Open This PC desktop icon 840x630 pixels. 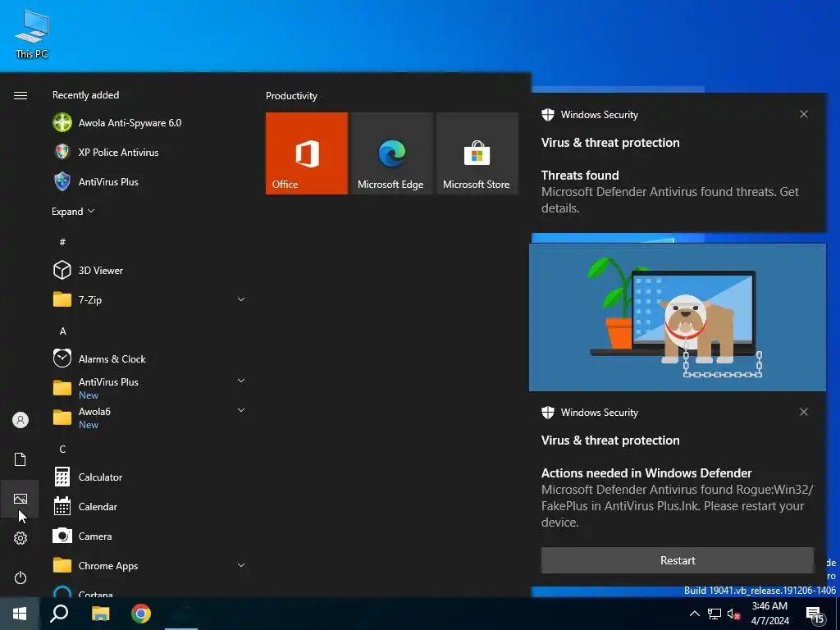[32, 34]
